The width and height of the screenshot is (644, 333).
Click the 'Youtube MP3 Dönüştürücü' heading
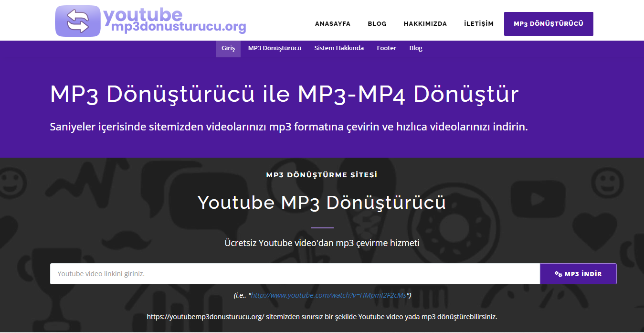click(322, 203)
